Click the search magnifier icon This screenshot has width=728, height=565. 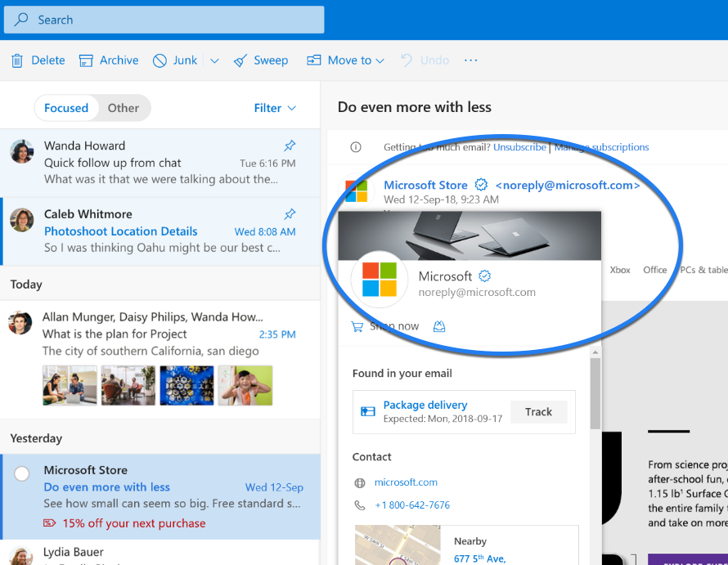coord(21,20)
